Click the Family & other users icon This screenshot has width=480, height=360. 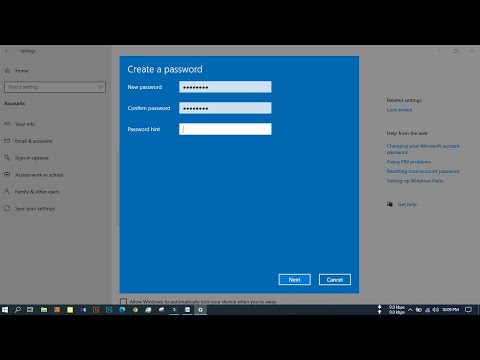click(7, 191)
